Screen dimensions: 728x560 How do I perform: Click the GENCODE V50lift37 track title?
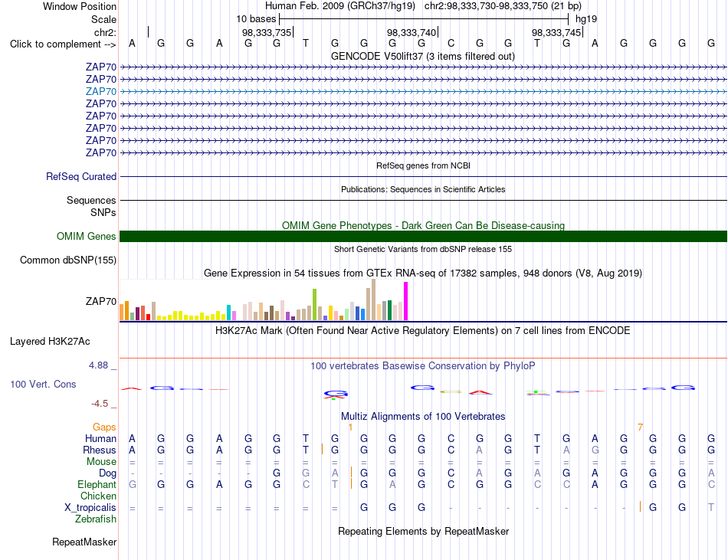423,56
